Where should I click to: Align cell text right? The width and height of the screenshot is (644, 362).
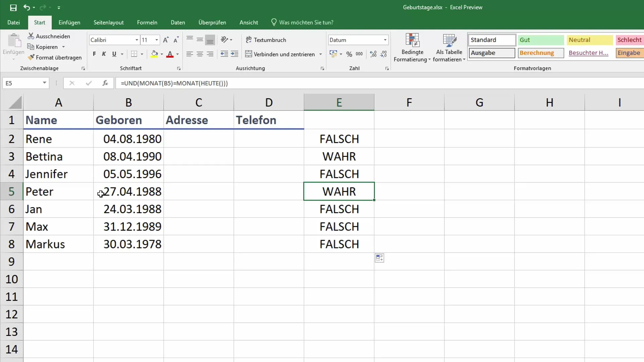coord(210,54)
